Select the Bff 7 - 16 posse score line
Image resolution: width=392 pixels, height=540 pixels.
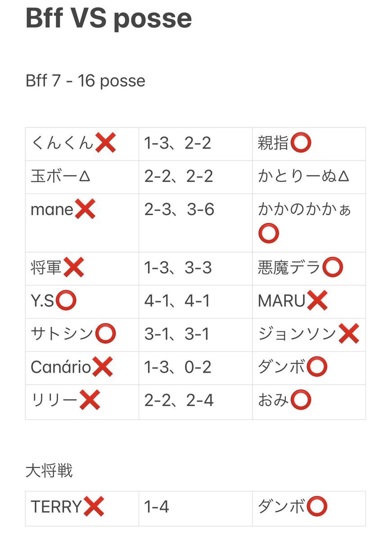pos(86,81)
